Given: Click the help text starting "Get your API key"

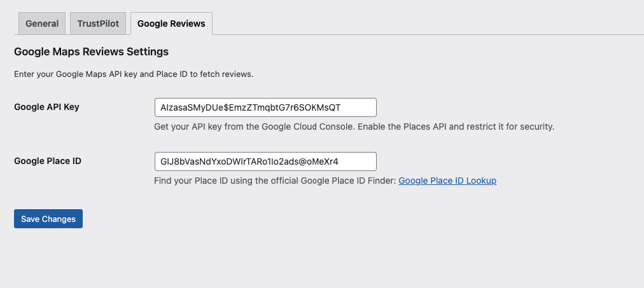Looking at the screenshot, I should coord(354,127).
